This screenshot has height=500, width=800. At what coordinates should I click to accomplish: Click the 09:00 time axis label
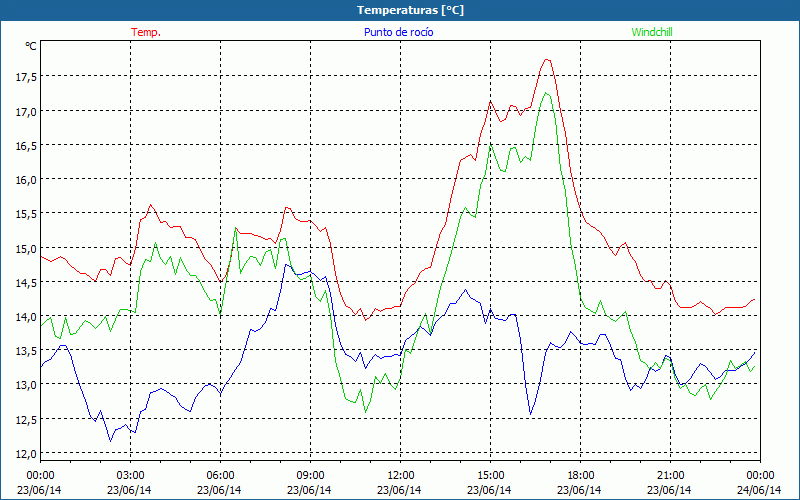point(310,476)
